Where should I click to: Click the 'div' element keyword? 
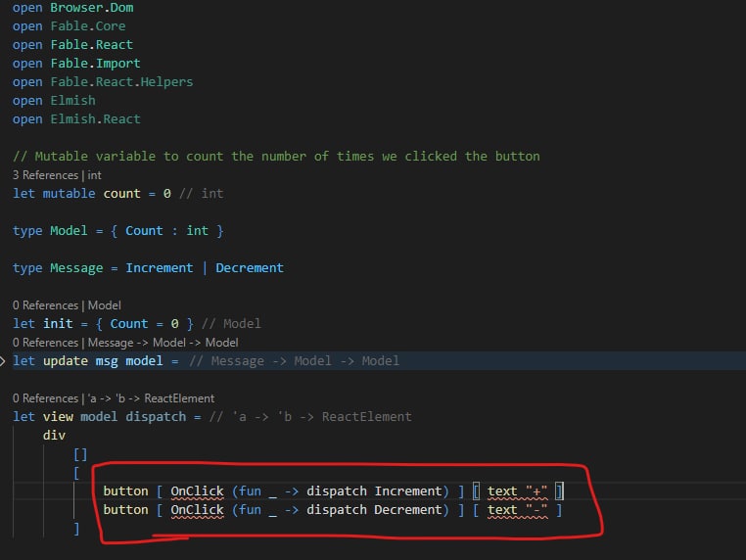point(54,436)
